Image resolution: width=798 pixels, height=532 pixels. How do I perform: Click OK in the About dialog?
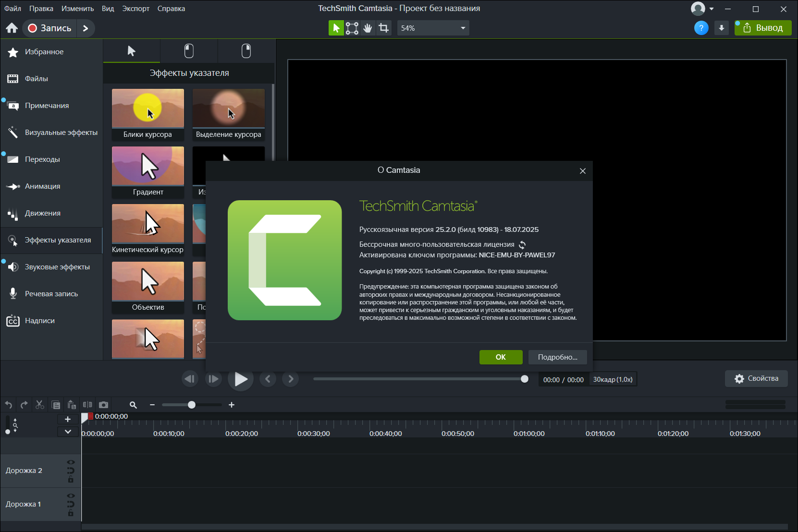[x=501, y=357]
